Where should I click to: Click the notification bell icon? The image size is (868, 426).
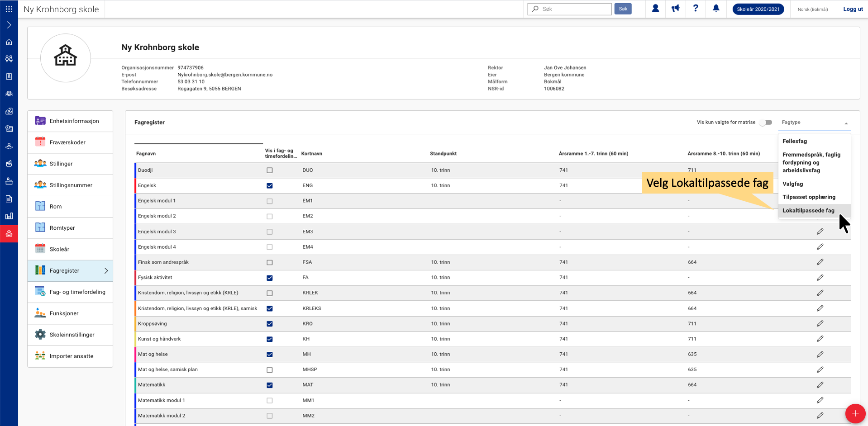(x=716, y=9)
